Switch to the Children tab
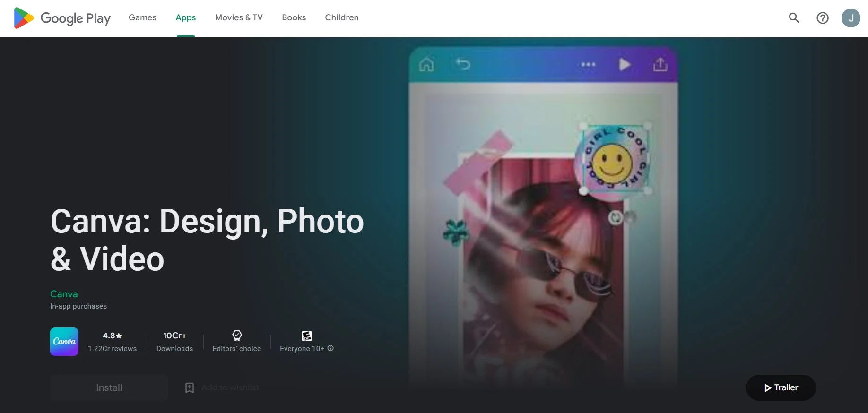868x413 pixels. 342,17
